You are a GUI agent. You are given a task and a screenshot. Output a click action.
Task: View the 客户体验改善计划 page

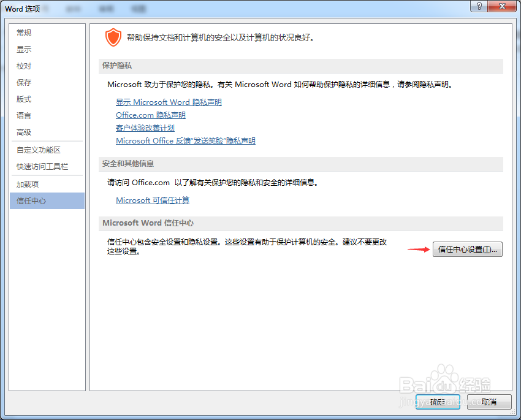pos(145,128)
